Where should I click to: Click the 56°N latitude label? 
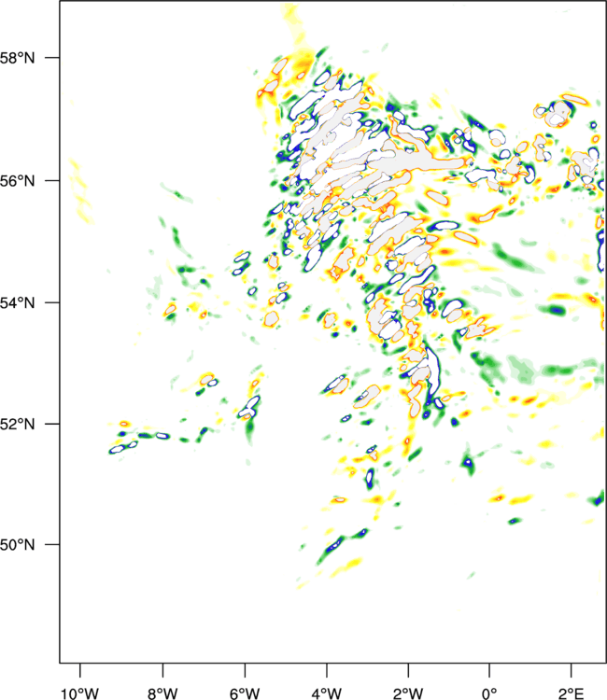[x=17, y=181]
